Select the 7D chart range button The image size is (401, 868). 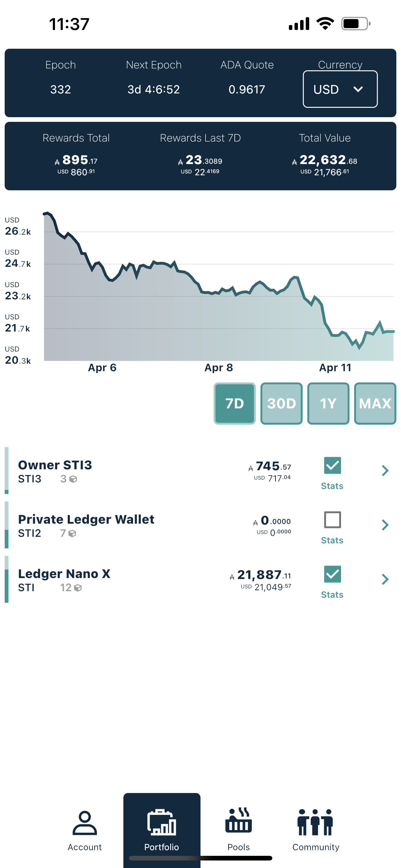tap(234, 403)
